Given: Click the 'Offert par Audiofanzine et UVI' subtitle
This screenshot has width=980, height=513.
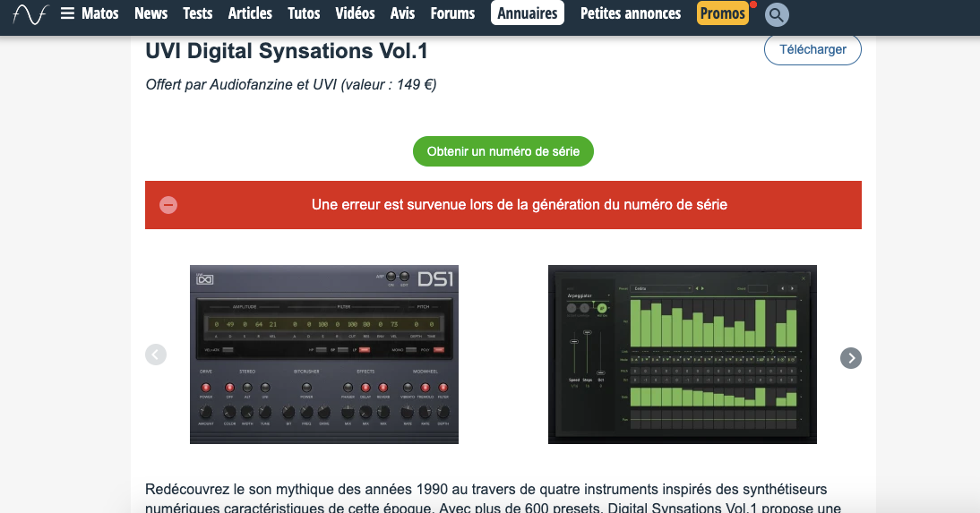Looking at the screenshot, I should click(290, 85).
